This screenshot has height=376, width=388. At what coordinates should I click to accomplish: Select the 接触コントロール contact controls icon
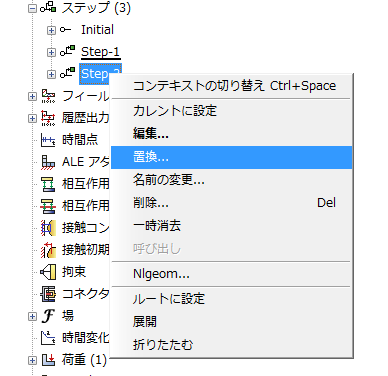(x=48, y=228)
